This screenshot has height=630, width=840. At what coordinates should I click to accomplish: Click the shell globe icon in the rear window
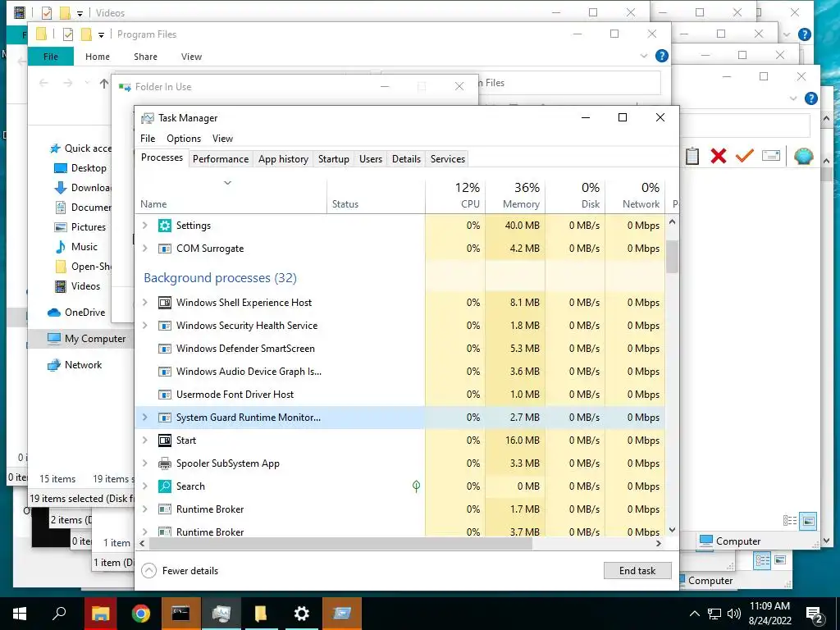coord(804,156)
